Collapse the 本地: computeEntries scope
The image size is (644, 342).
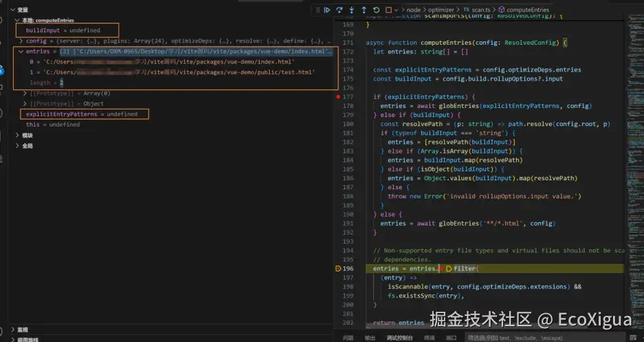point(17,20)
